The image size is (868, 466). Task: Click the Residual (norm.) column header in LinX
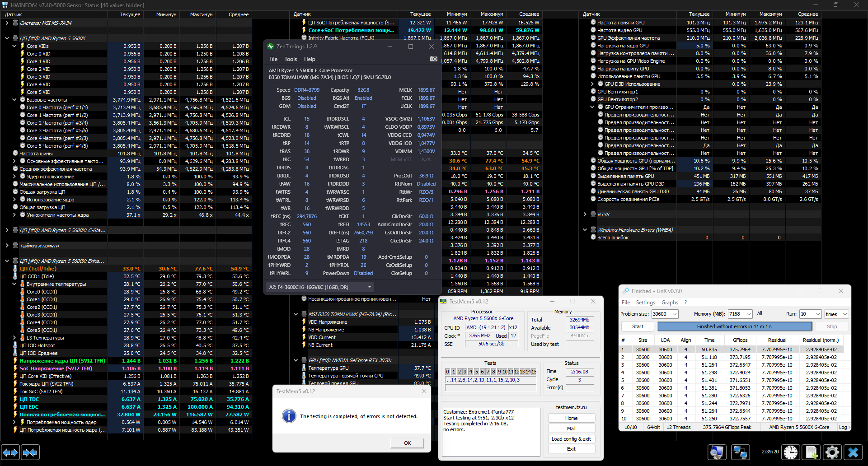point(821,340)
